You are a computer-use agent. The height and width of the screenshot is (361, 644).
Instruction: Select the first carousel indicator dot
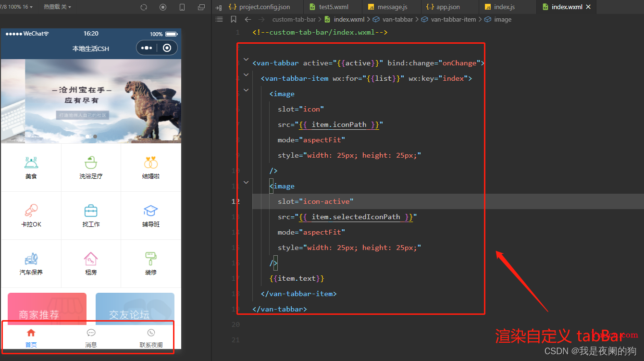pos(87,137)
